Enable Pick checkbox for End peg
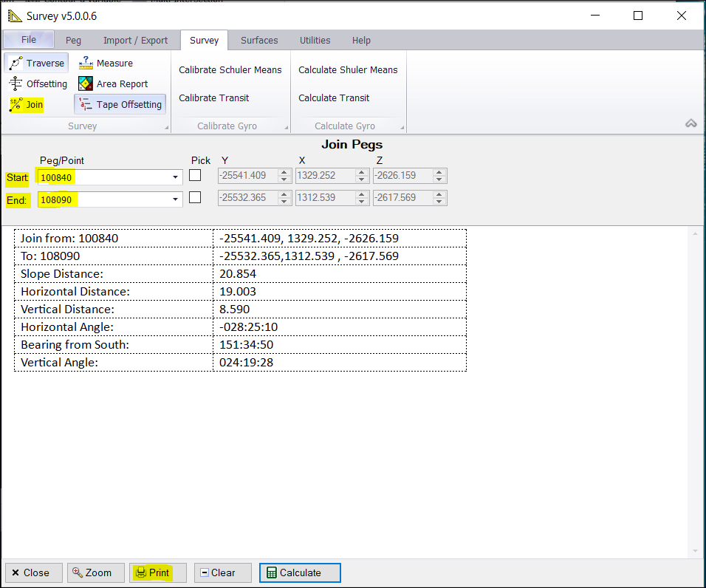 click(x=195, y=198)
